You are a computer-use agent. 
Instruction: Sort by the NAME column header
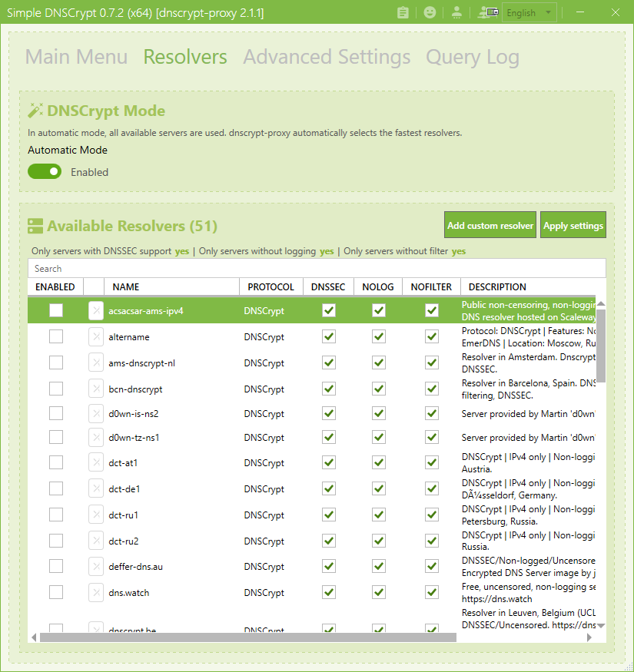tap(171, 286)
